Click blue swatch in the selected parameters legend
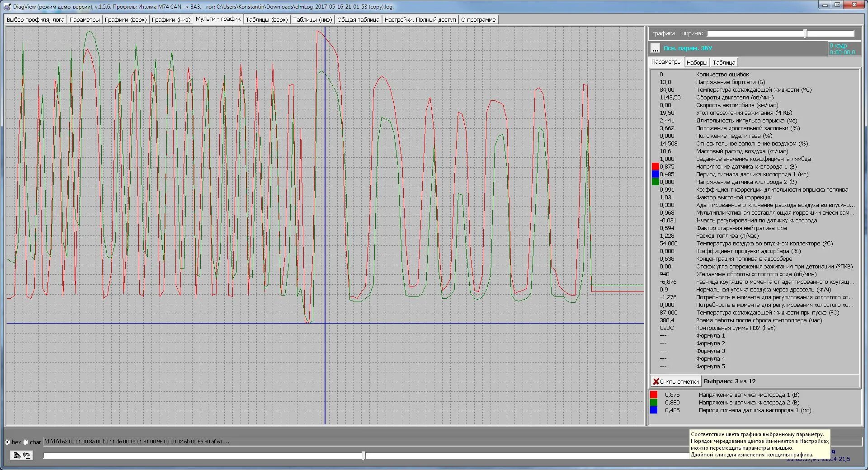 click(654, 410)
